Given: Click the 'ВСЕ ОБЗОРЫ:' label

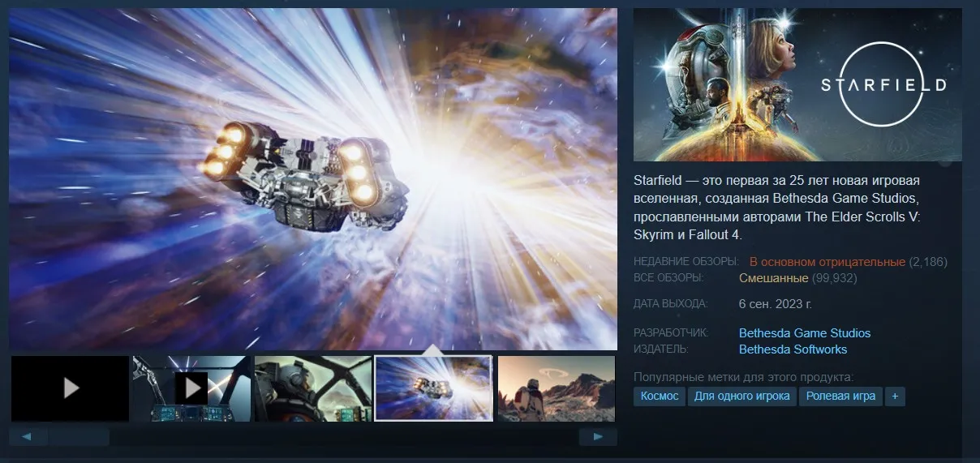Looking at the screenshot, I should 668,278.
